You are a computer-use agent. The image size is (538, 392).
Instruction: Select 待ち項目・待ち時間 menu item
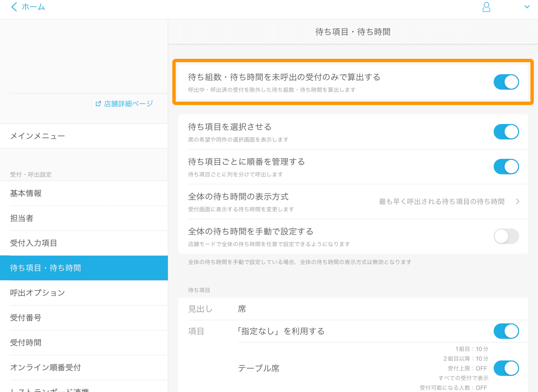[84, 268]
